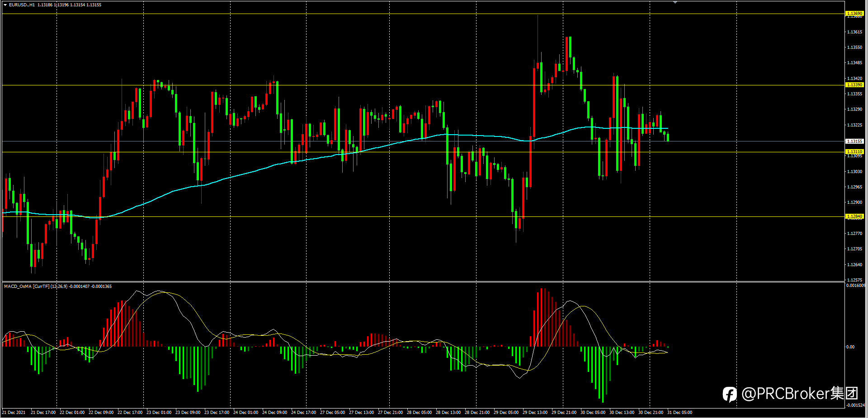Click price scale value 1.13355
This screenshot has width=868, height=418.
coord(854,94)
